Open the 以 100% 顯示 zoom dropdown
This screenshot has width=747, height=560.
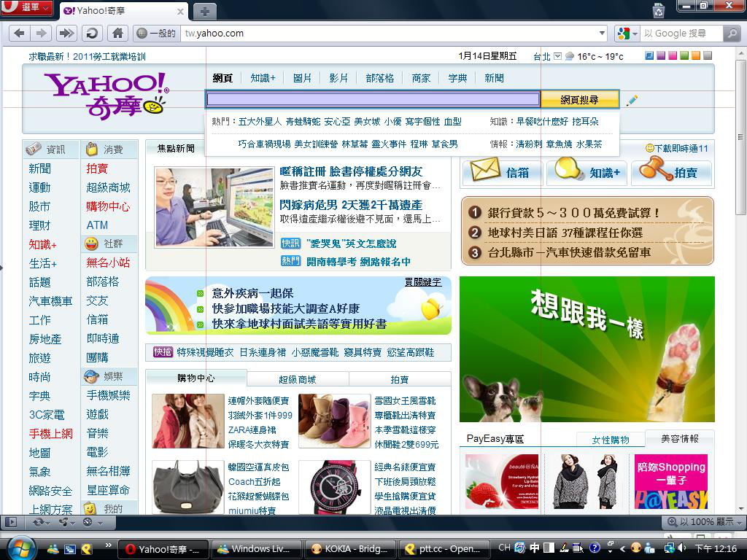click(705, 522)
